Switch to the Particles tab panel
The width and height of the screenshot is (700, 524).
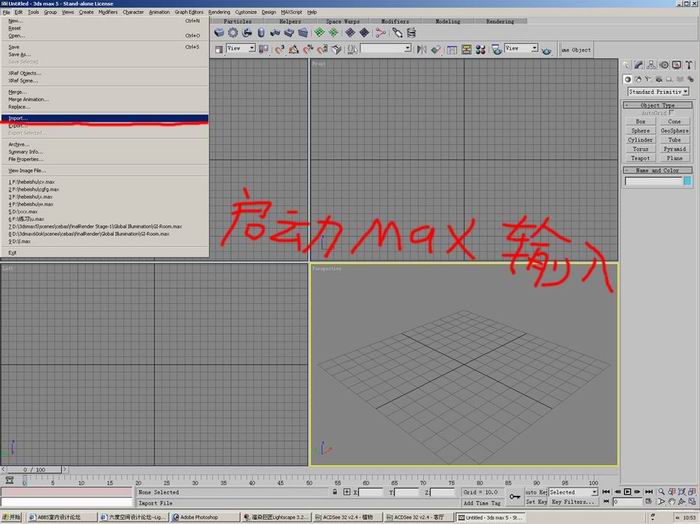pyautogui.click(x=238, y=21)
